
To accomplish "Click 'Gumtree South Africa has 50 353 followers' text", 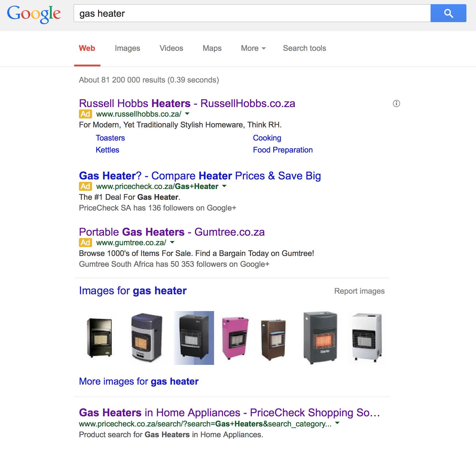I will pyautogui.click(x=174, y=264).
